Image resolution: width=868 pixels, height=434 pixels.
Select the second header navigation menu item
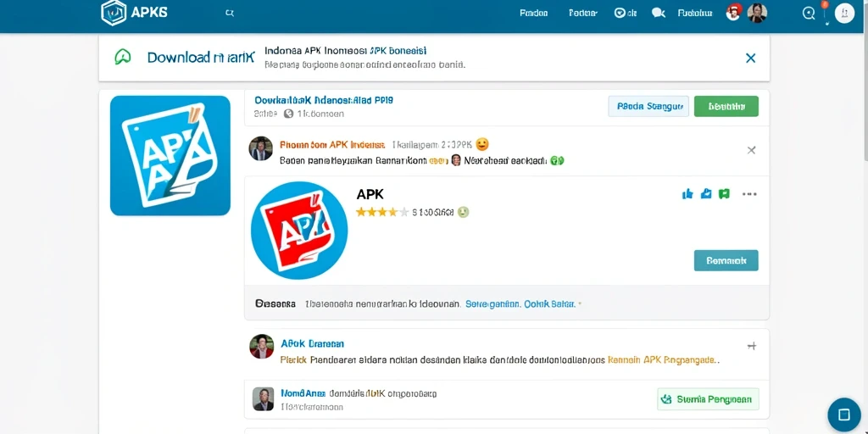click(583, 14)
